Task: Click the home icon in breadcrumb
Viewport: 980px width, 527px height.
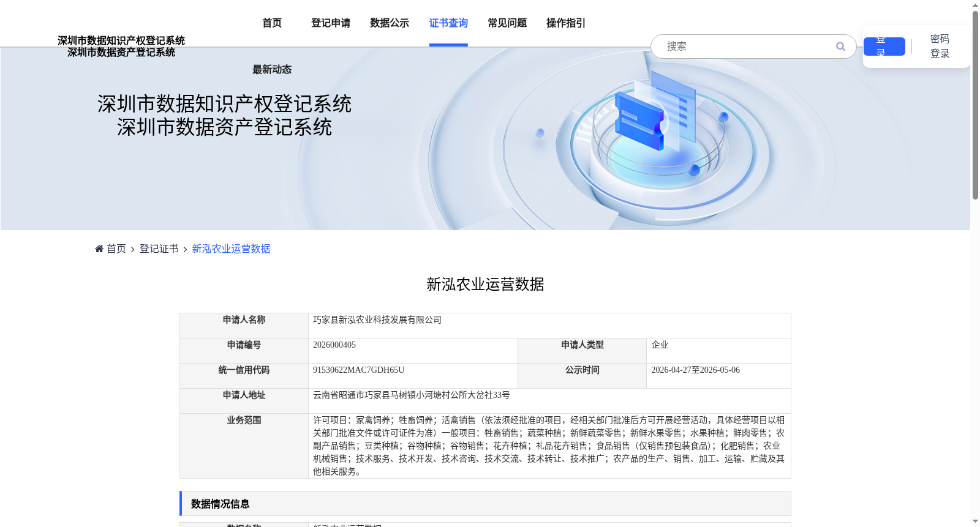Action: tap(99, 249)
